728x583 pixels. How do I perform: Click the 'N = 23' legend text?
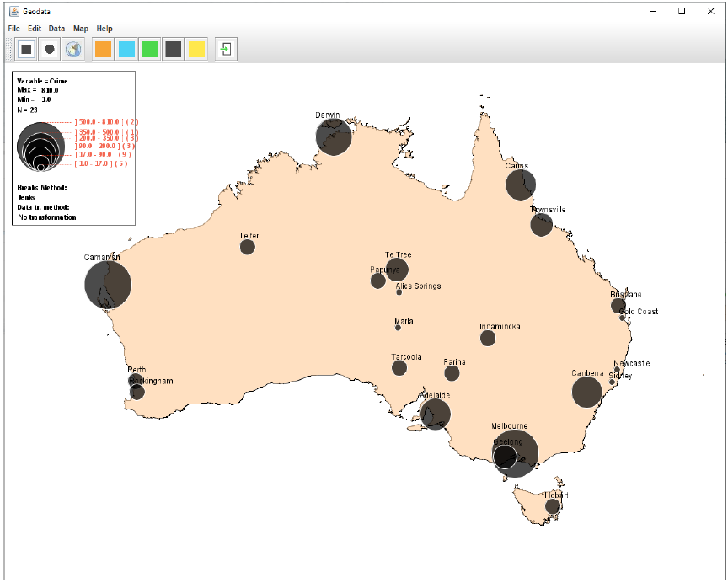[x=27, y=110]
